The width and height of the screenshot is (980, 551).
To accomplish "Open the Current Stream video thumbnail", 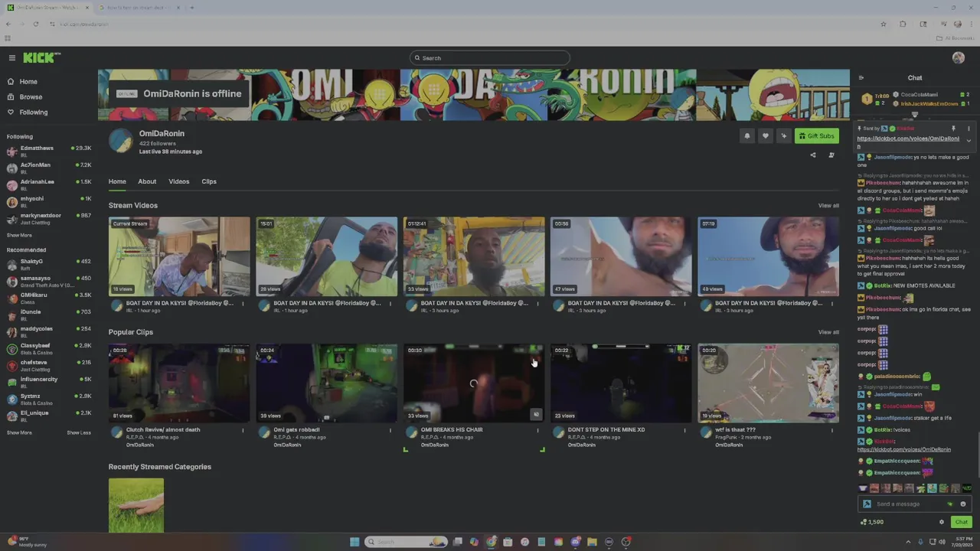I will click(x=179, y=256).
